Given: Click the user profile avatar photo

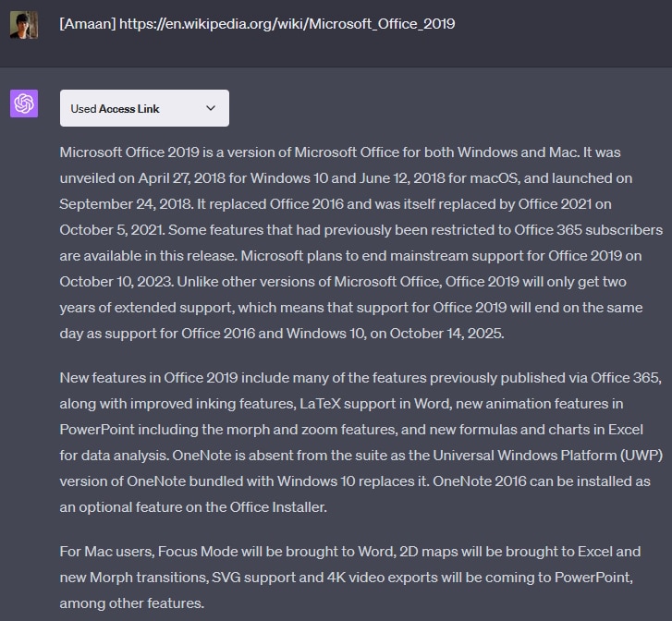Looking at the screenshot, I should [24, 25].
